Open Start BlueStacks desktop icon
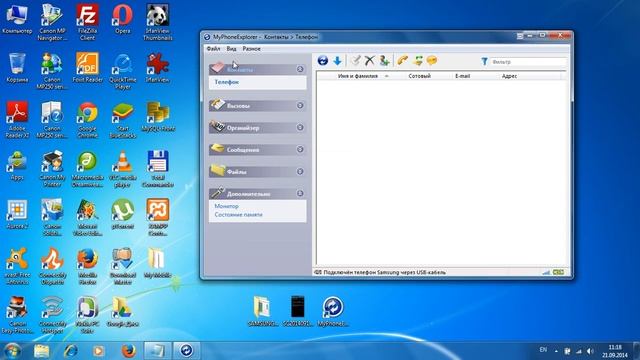The image size is (640, 360). click(122, 120)
